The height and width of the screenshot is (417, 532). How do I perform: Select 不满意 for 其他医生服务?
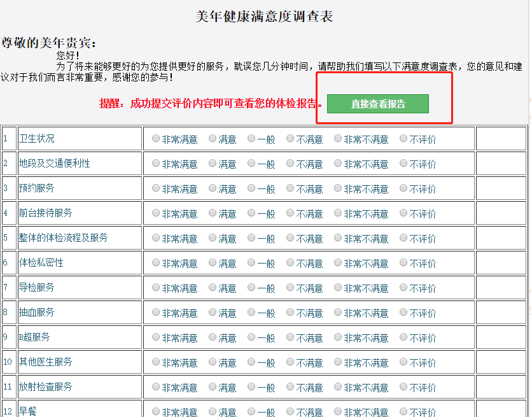[290, 362]
